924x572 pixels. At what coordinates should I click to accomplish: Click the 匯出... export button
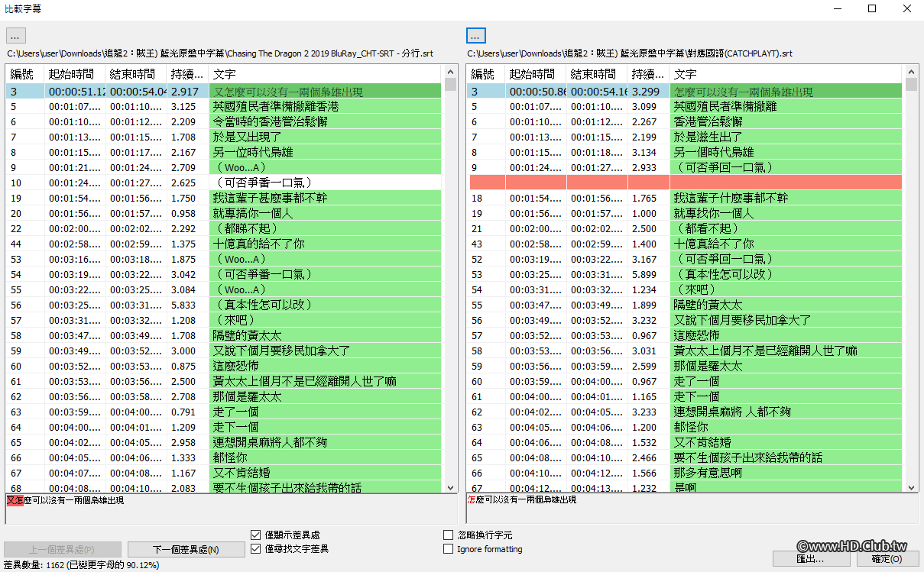(811, 559)
